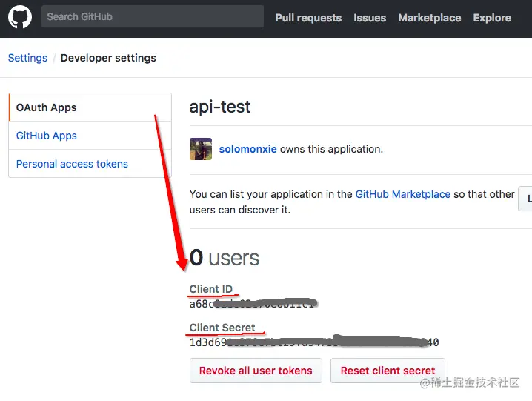Select the Client ID label
The image size is (532, 401).
point(210,289)
